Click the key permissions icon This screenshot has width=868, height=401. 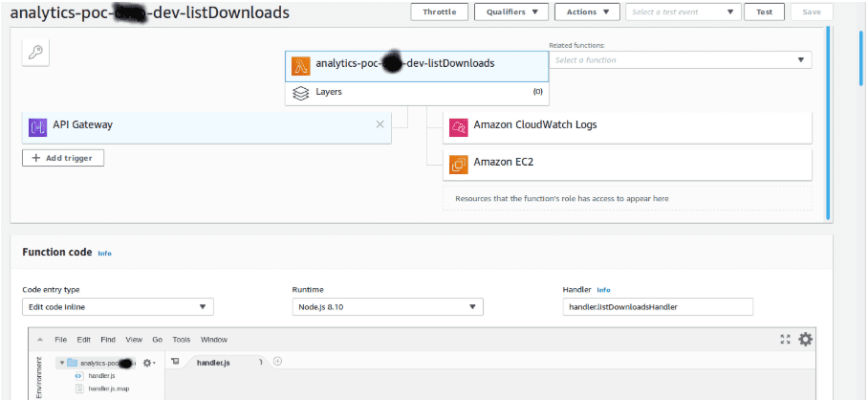(x=35, y=53)
